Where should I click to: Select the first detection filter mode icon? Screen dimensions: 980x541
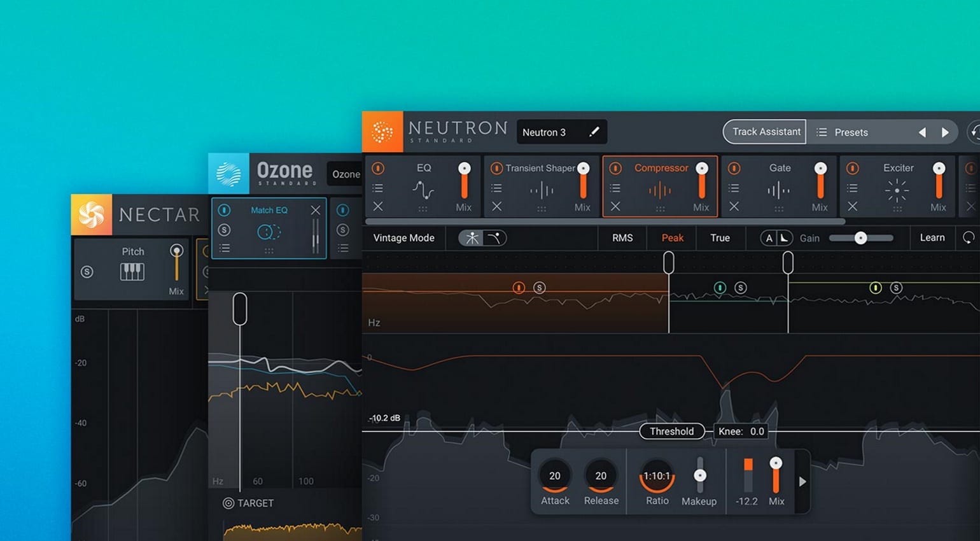[x=472, y=238]
